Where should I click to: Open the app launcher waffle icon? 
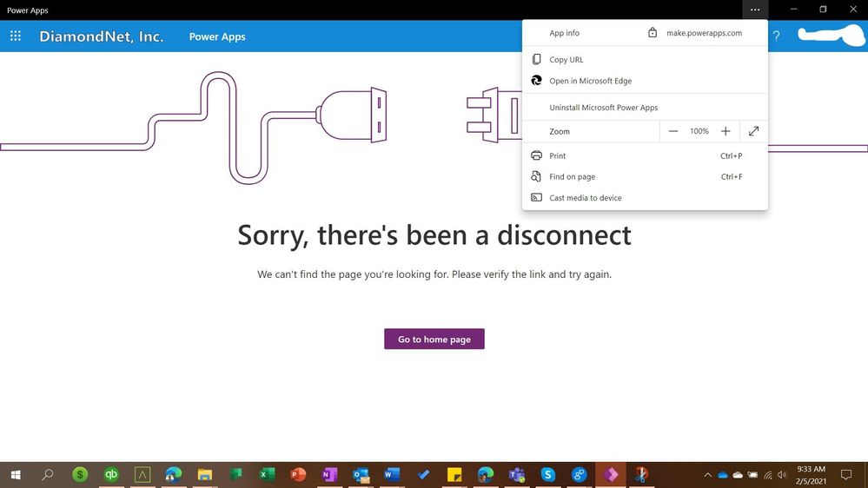pyautogui.click(x=16, y=36)
